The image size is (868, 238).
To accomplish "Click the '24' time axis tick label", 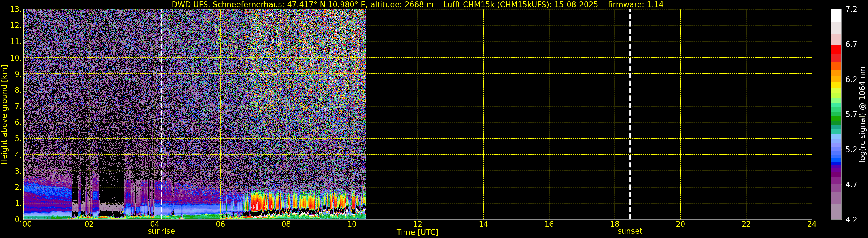I will (812, 224).
